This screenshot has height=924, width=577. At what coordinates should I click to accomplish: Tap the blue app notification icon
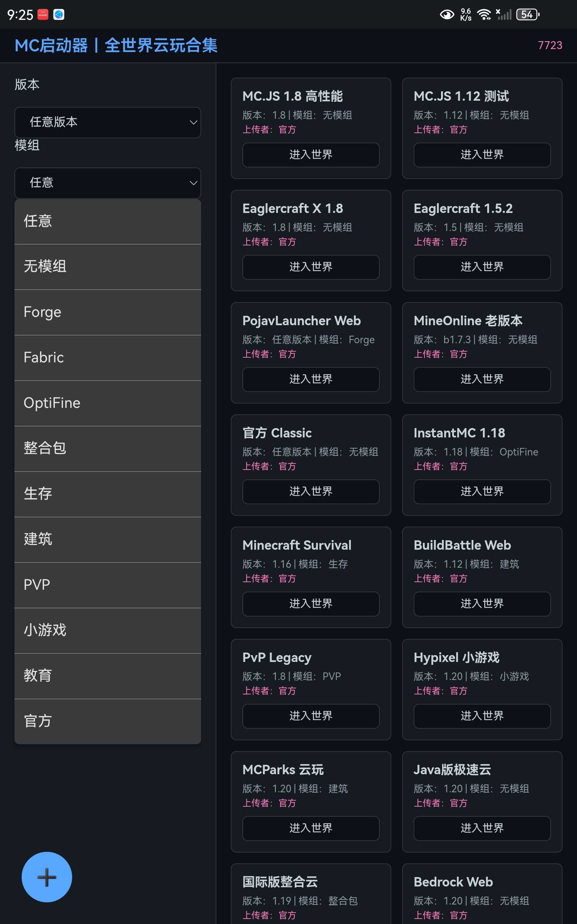(59, 14)
